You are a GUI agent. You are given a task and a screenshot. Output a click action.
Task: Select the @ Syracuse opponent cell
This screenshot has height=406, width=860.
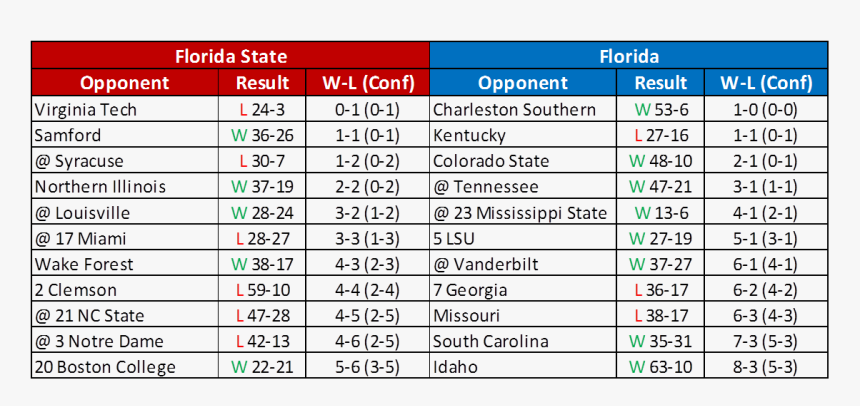point(125,161)
